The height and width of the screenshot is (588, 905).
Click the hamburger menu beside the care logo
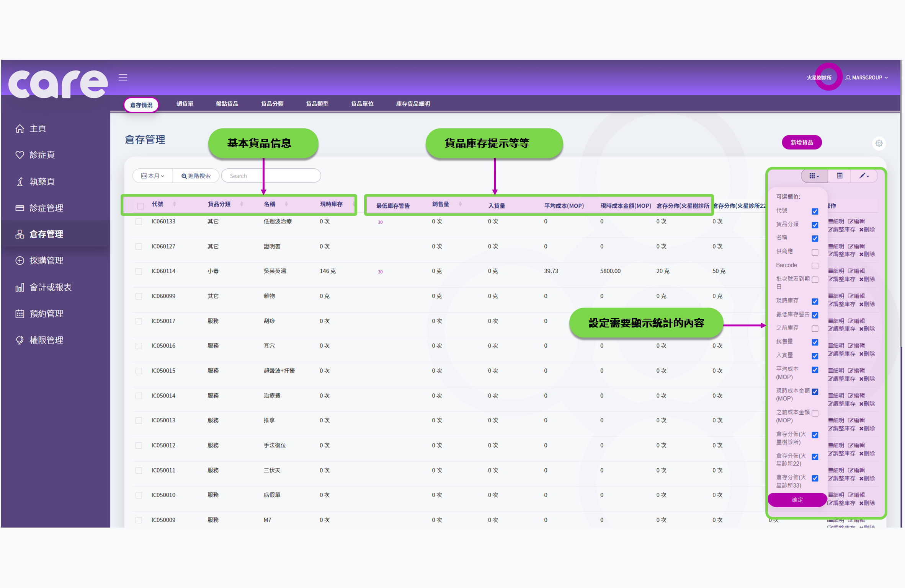(123, 77)
